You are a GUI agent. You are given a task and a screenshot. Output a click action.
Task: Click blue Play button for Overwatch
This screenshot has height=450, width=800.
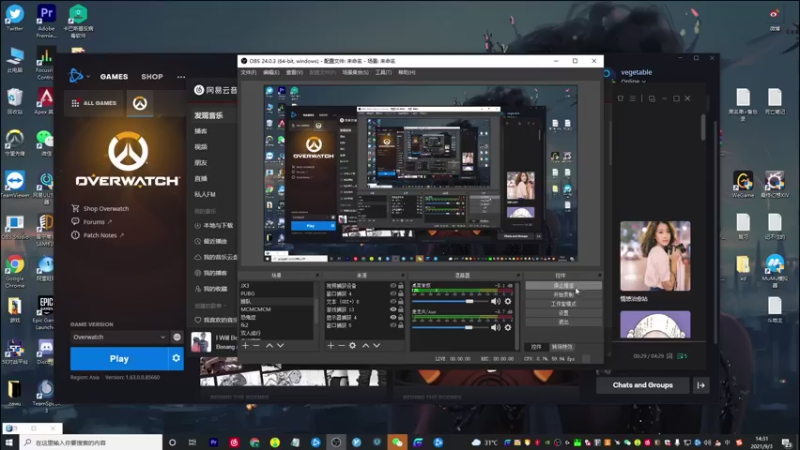[x=119, y=359]
